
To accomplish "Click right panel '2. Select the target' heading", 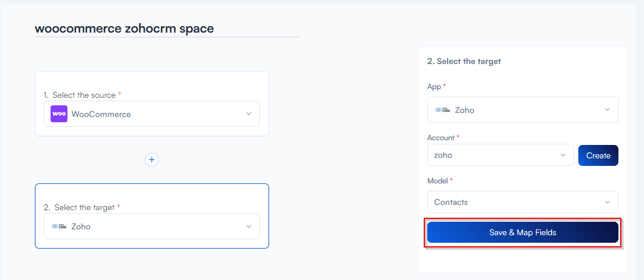I will (464, 61).
